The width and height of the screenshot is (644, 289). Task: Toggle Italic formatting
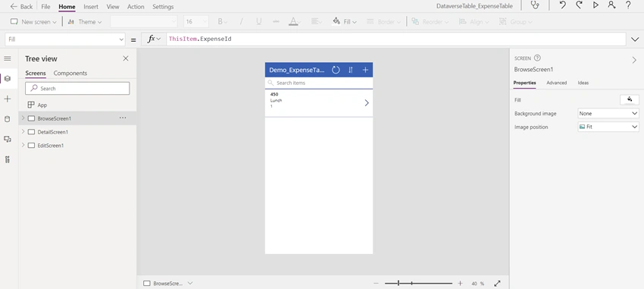pos(241,22)
